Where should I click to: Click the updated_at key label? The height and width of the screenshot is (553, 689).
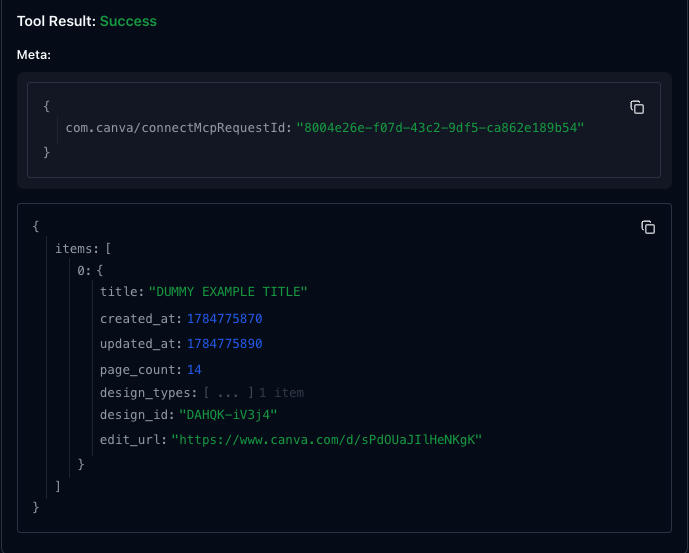click(138, 344)
